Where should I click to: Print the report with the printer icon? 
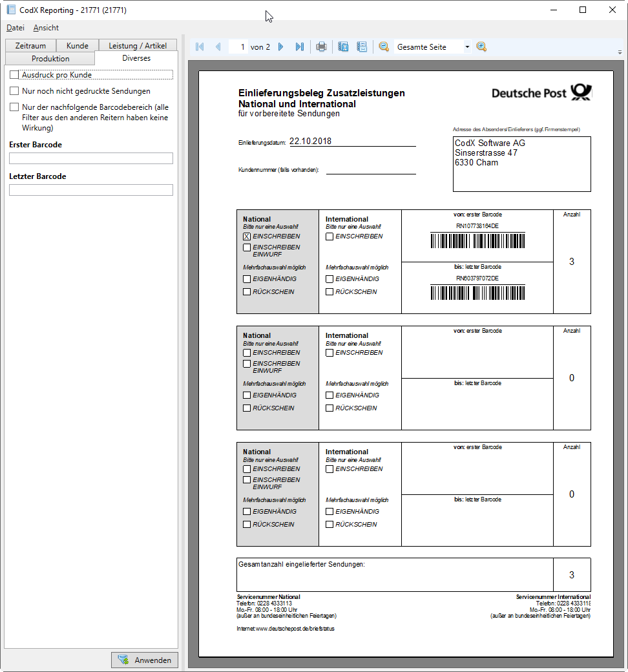(x=322, y=47)
